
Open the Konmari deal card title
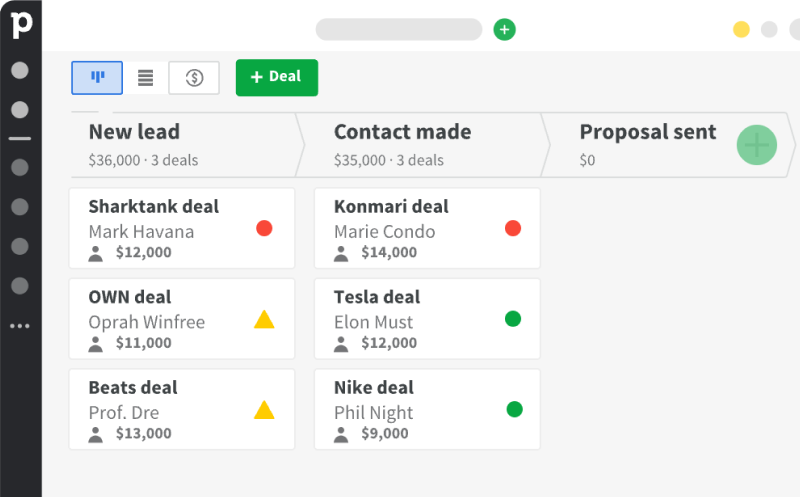coord(391,207)
